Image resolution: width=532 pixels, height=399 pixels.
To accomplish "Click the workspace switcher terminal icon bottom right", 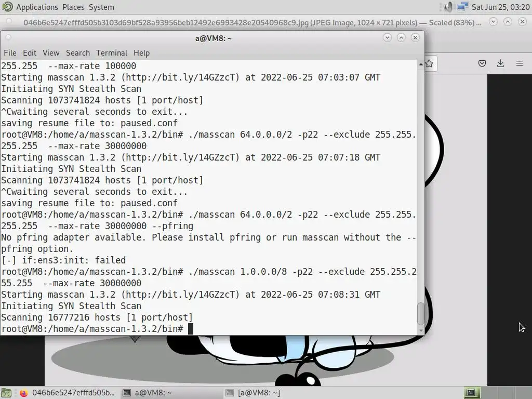I will click(x=472, y=393).
